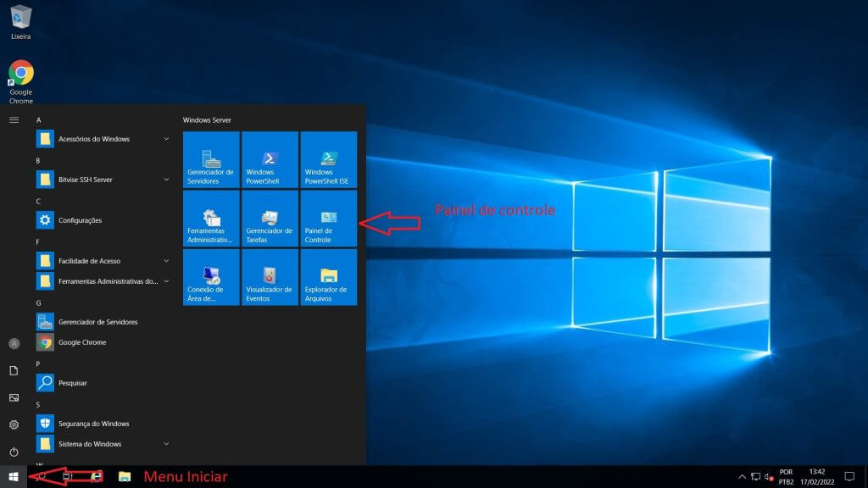Open the Settings gear in Start rail
The width and height of the screenshot is (868, 488).
click(14, 425)
